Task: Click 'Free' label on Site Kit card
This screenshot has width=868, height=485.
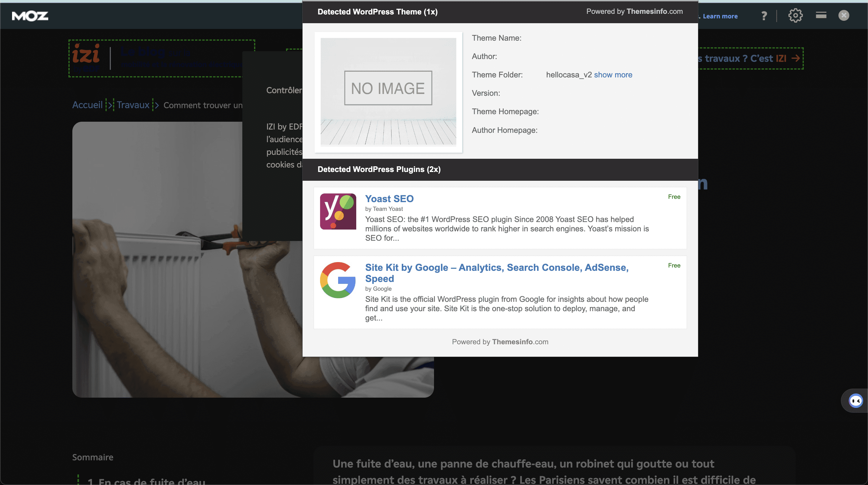Action: click(674, 265)
